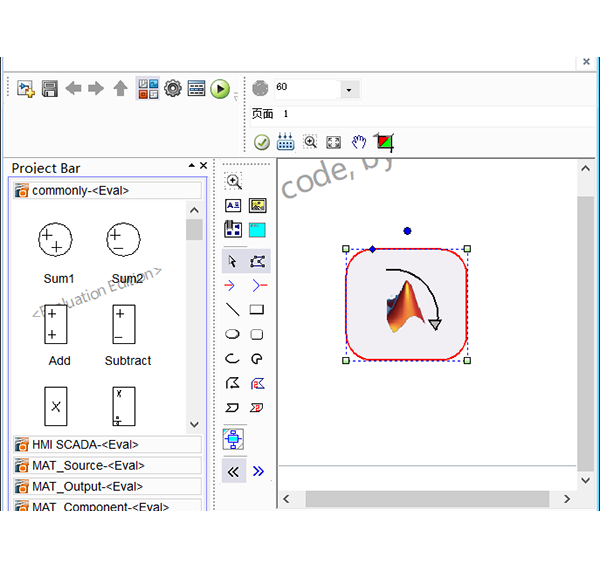Open the 60 value dropdown arrow
Viewport: 600px width, 564px height.
349,90
